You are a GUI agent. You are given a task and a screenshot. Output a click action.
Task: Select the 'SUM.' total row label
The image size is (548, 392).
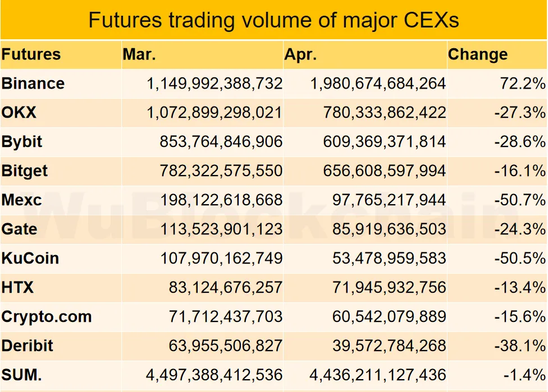[x=22, y=375]
